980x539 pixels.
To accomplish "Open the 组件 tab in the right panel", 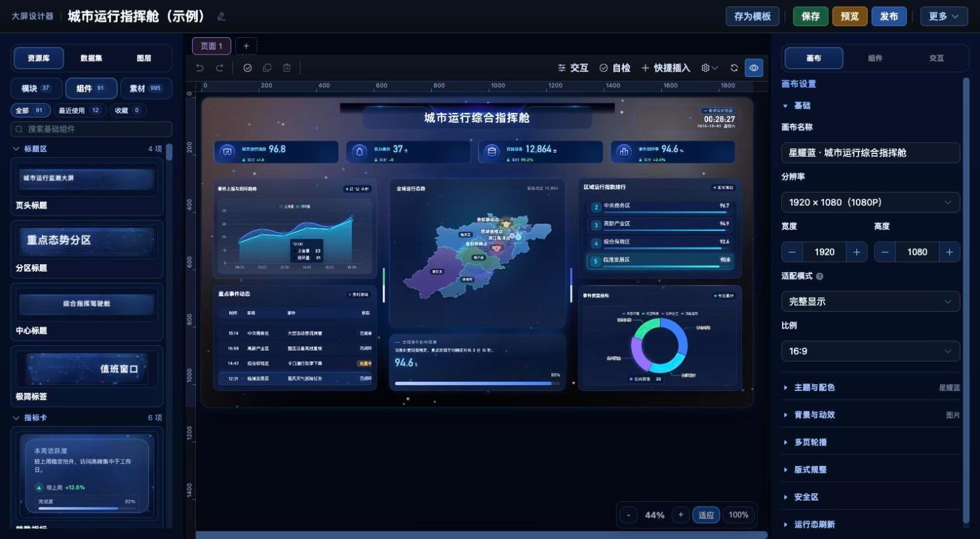I will [875, 58].
